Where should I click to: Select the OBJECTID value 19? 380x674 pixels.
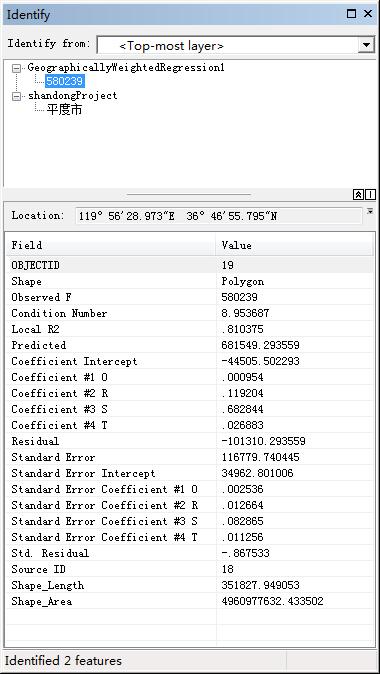(228, 265)
